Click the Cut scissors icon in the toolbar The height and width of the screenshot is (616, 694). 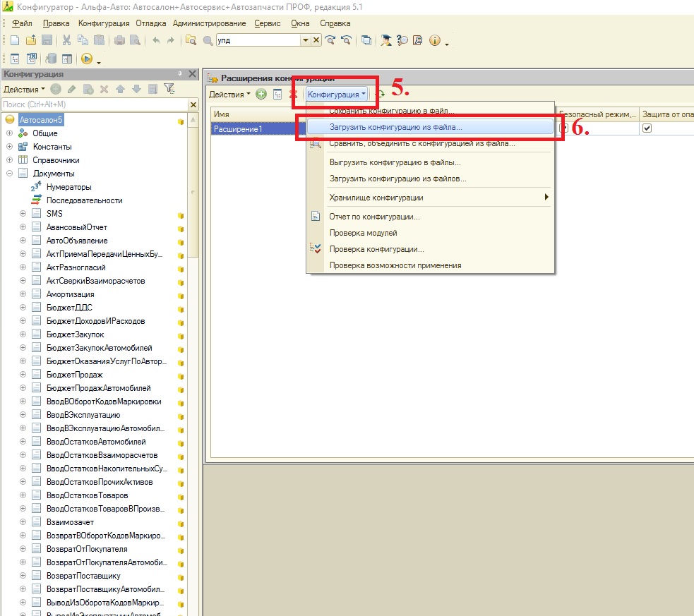(66, 41)
